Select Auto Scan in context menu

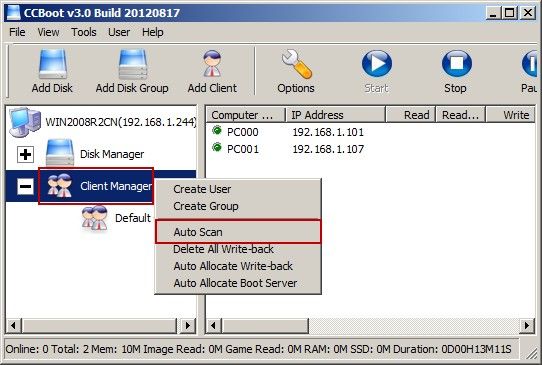tap(239, 232)
